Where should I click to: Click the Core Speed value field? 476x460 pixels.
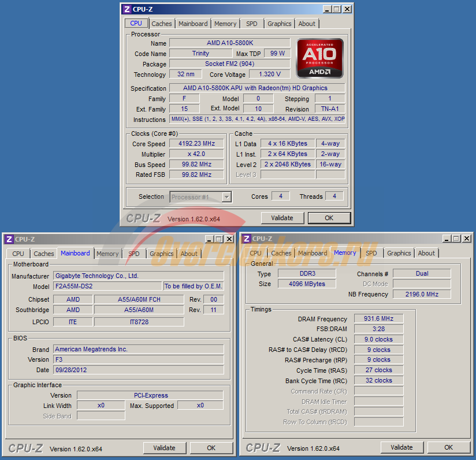(196, 144)
